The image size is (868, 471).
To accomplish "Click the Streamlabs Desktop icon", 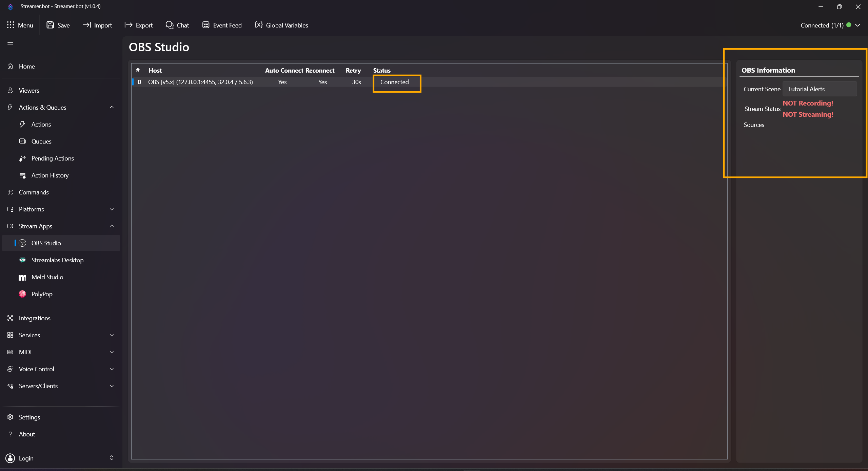I will pos(23,260).
